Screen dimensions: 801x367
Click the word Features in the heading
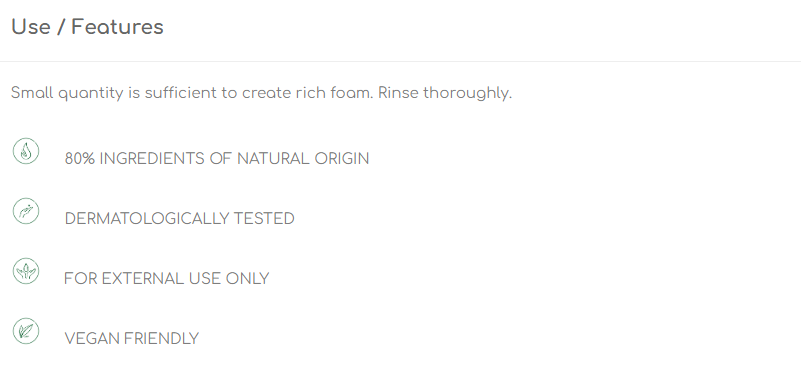coord(117,27)
